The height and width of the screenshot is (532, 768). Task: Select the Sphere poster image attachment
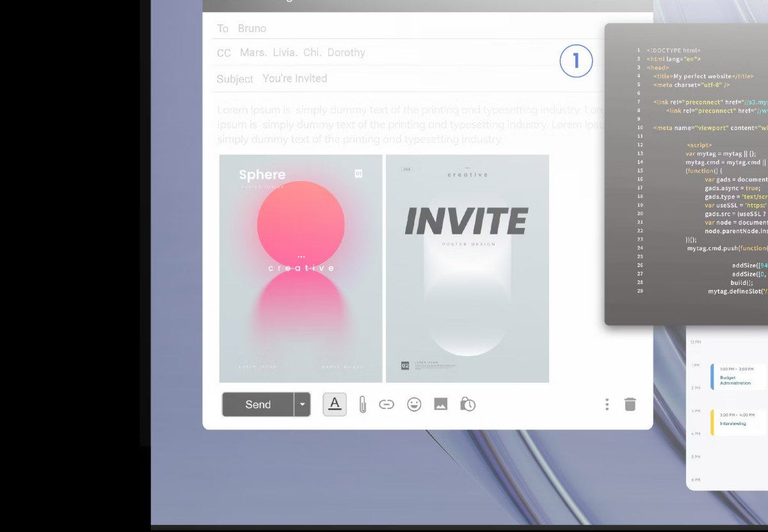pyautogui.click(x=301, y=268)
